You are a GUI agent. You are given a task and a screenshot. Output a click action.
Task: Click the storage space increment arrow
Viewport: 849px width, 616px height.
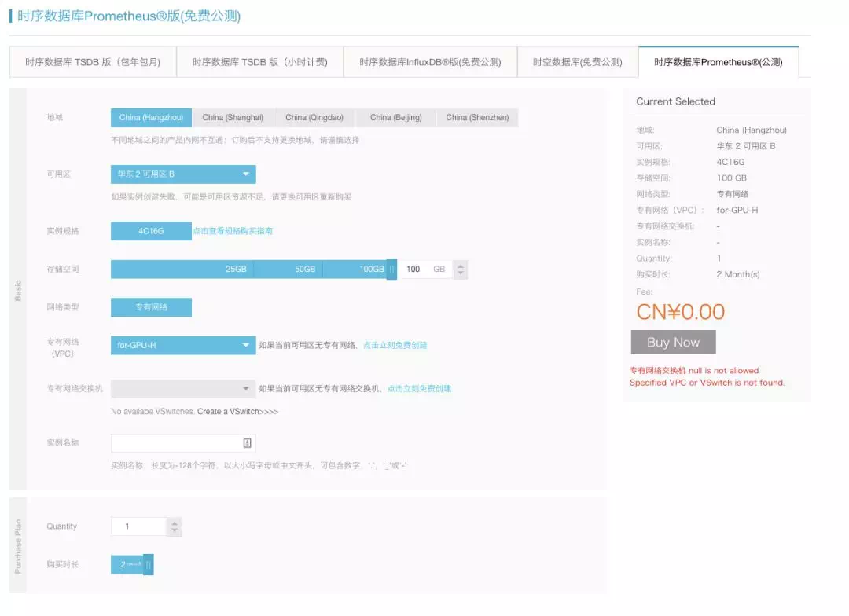click(460, 266)
